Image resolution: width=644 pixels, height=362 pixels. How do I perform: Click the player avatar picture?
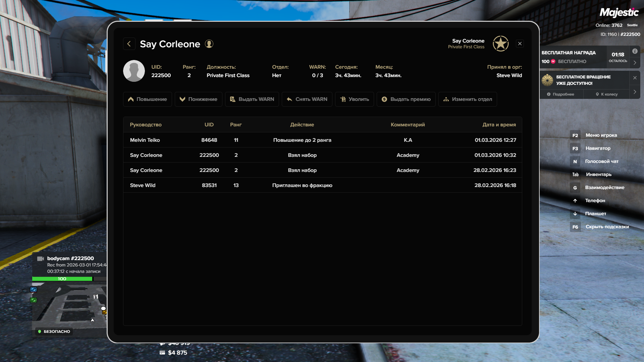[134, 71]
